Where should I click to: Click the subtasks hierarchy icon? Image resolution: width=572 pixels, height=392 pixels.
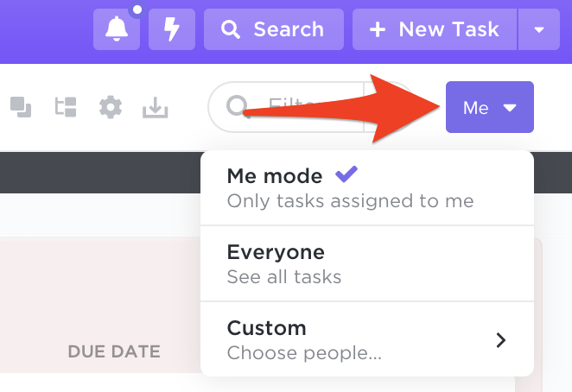point(66,107)
